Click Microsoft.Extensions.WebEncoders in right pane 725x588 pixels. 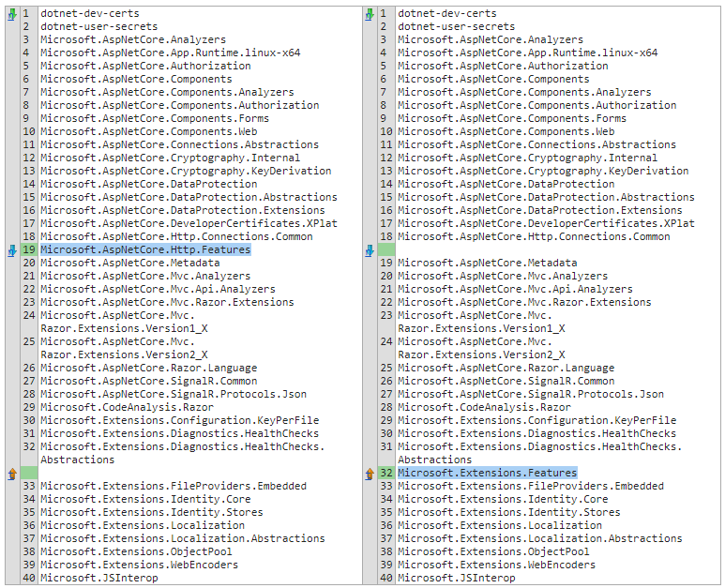pyautogui.click(x=496, y=565)
